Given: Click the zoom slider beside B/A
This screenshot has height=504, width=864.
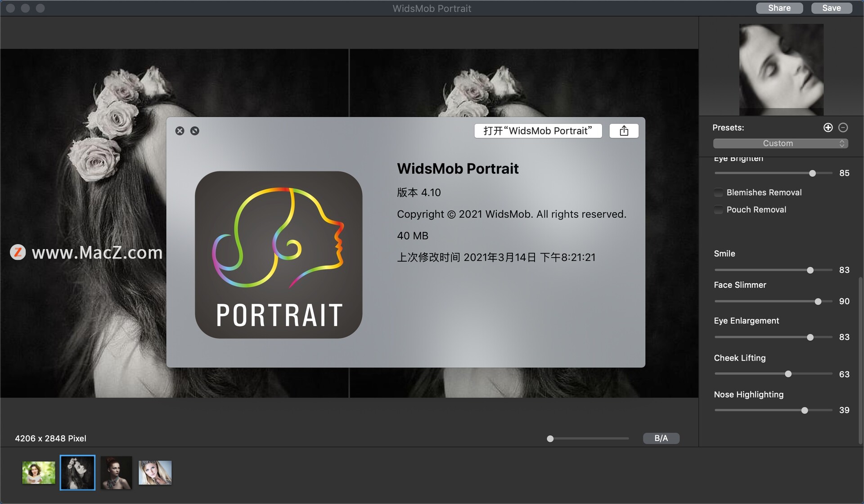Looking at the screenshot, I should click(588, 439).
